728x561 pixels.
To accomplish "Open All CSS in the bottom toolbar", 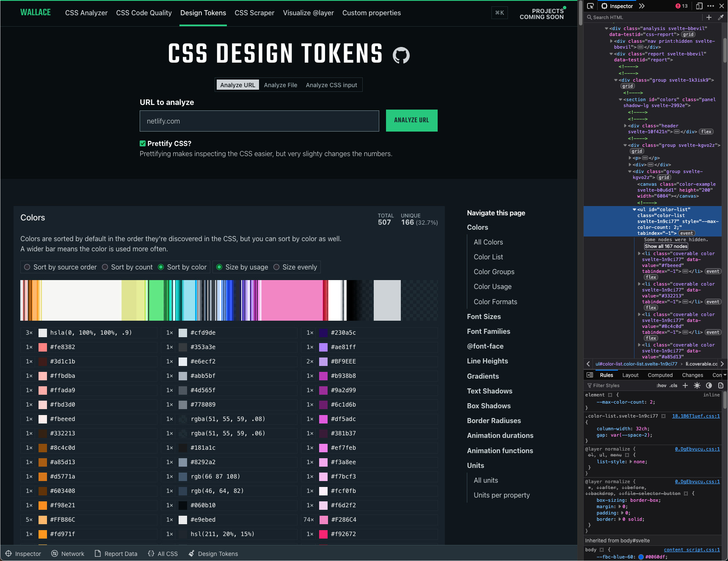I will click(163, 554).
